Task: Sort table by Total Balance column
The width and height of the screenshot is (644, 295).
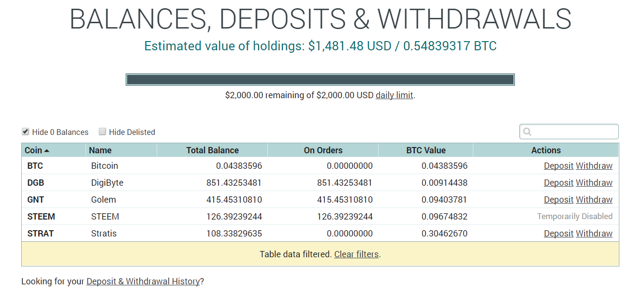Action: click(x=212, y=150)
